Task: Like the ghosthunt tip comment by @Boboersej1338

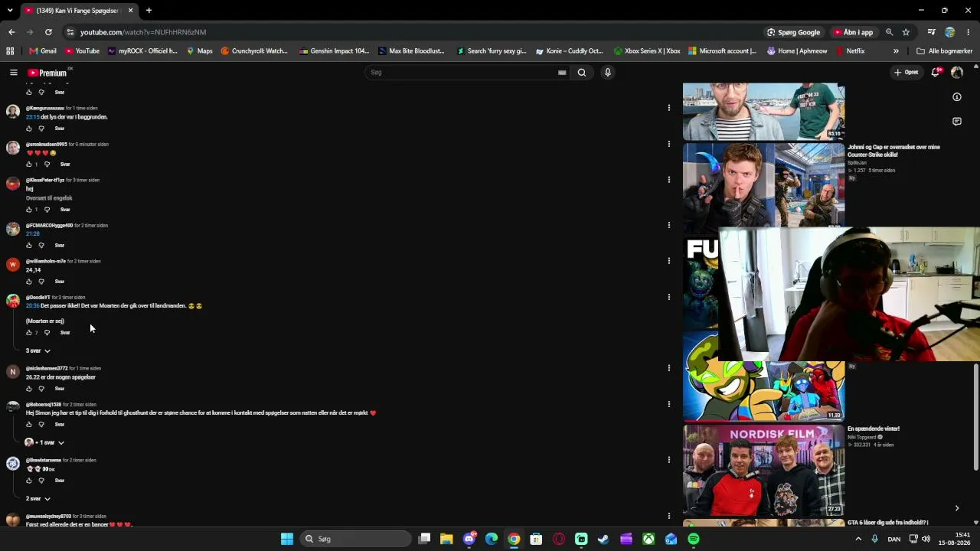Action: click(x=29, y=425)
